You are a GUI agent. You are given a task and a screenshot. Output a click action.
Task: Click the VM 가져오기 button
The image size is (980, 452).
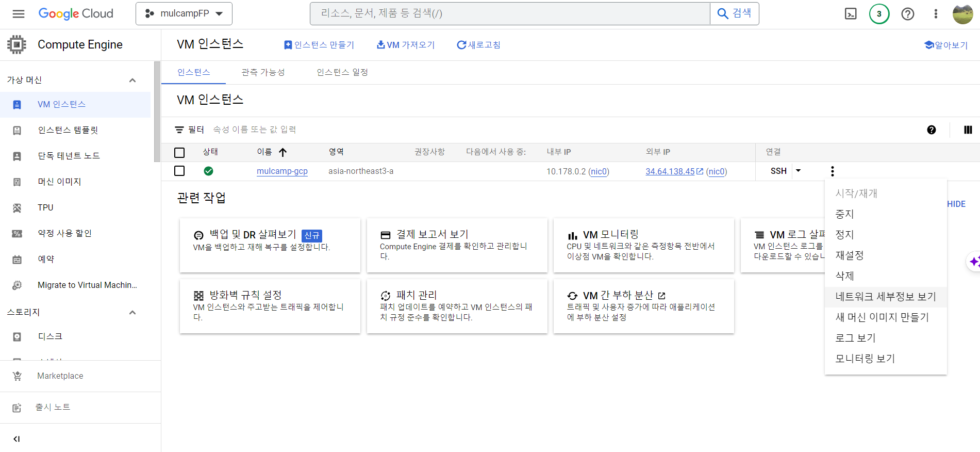coord(406,45)
